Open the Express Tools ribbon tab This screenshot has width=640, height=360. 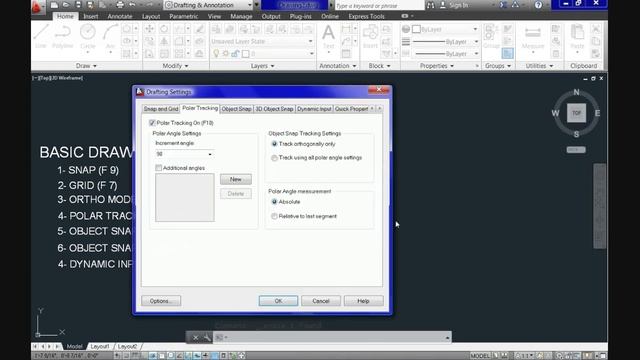click(x=366, y=16)
